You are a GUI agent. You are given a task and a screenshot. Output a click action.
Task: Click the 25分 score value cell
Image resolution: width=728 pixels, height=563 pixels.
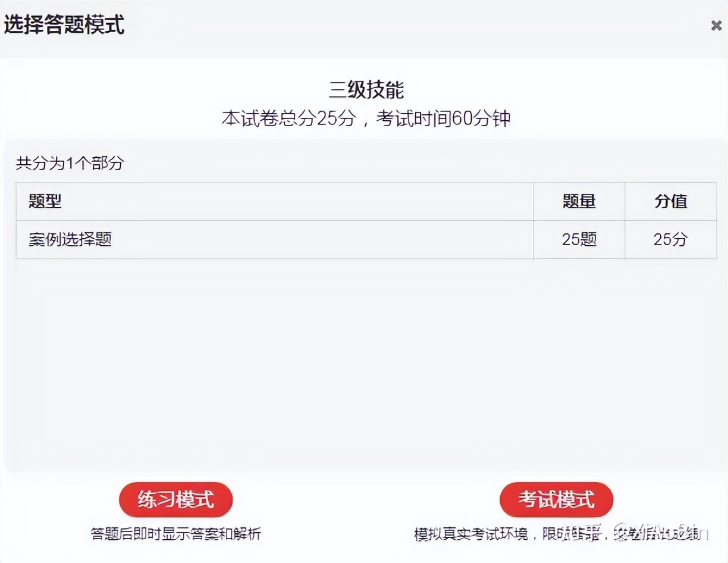pos(671,239)
